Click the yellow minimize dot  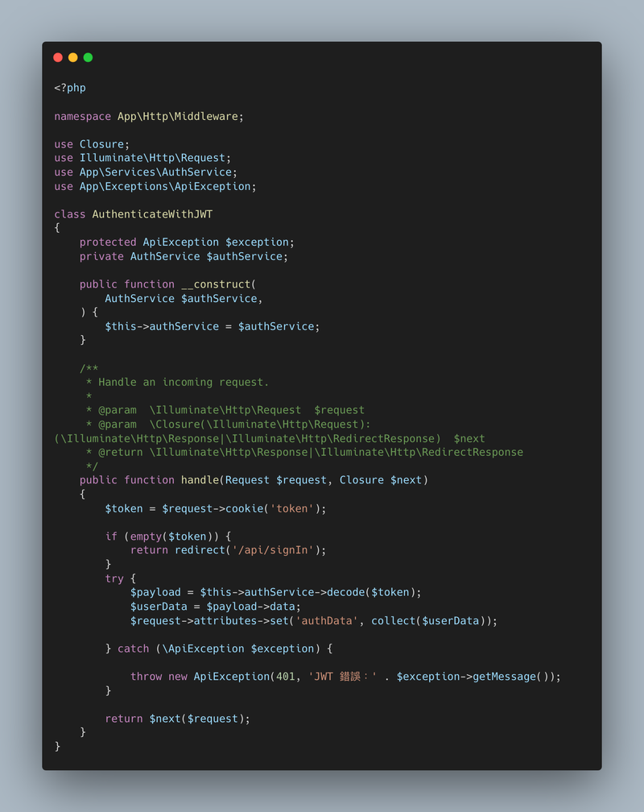(73, 57)
